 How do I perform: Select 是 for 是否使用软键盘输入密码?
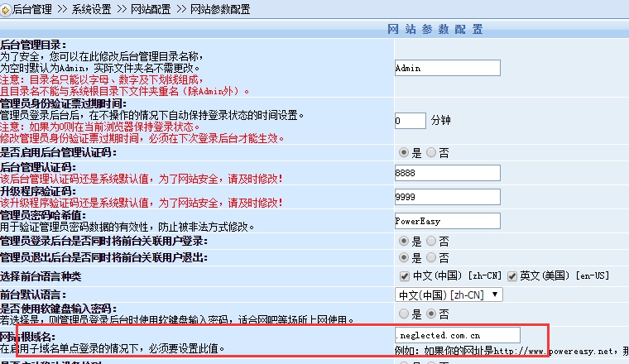[x=404, y=314]
